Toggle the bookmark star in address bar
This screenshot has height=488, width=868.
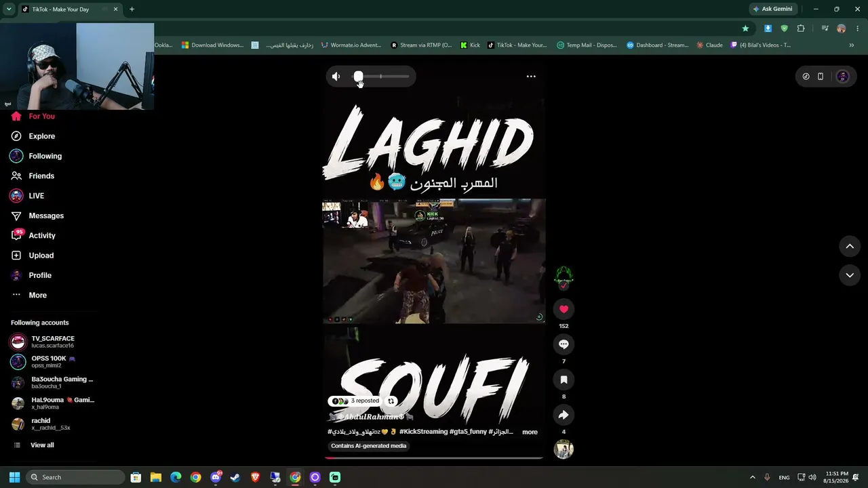tap(745, 28)
